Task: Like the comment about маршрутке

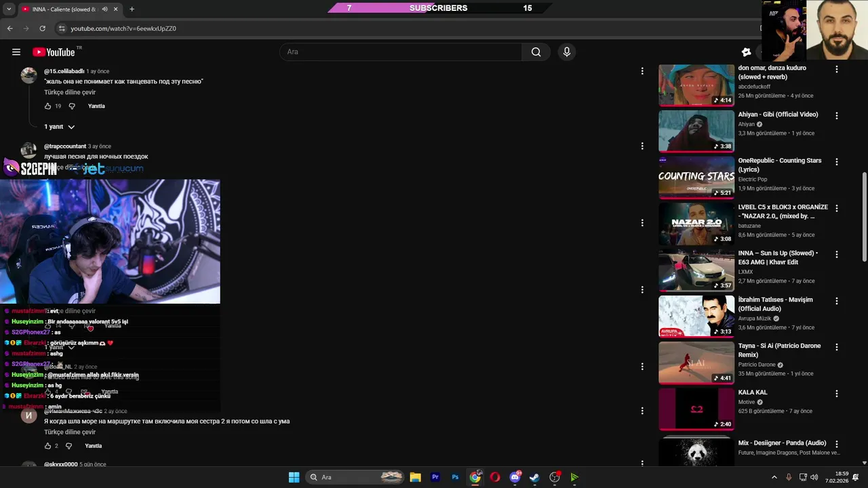Action: [x=47, y=446]
